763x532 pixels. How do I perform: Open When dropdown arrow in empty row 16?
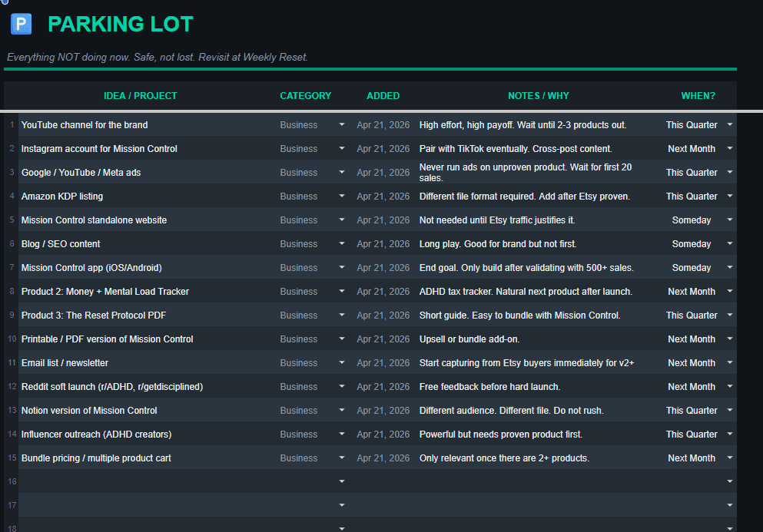click(x=729, y=481)
